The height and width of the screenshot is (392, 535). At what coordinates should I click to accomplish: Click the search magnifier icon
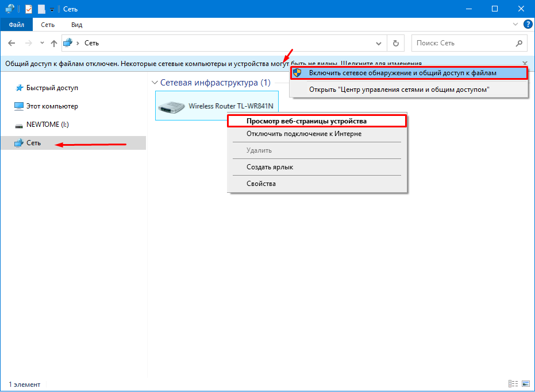519,43
